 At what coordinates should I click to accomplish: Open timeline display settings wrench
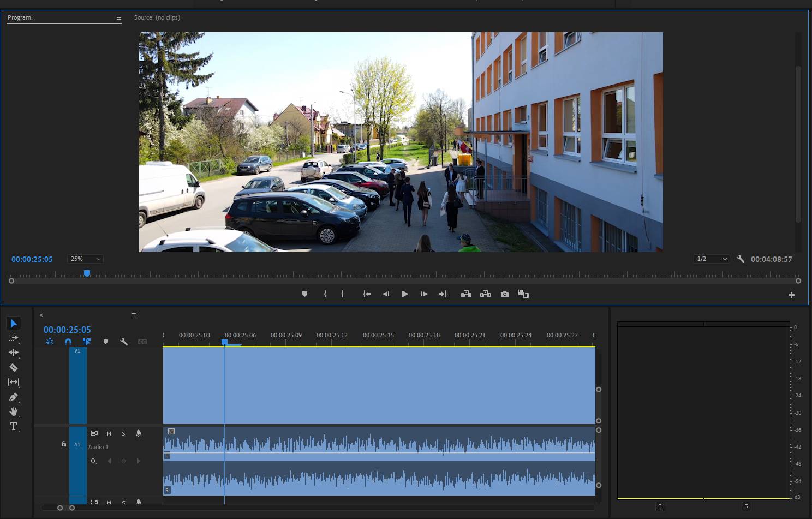coord(124,342)
